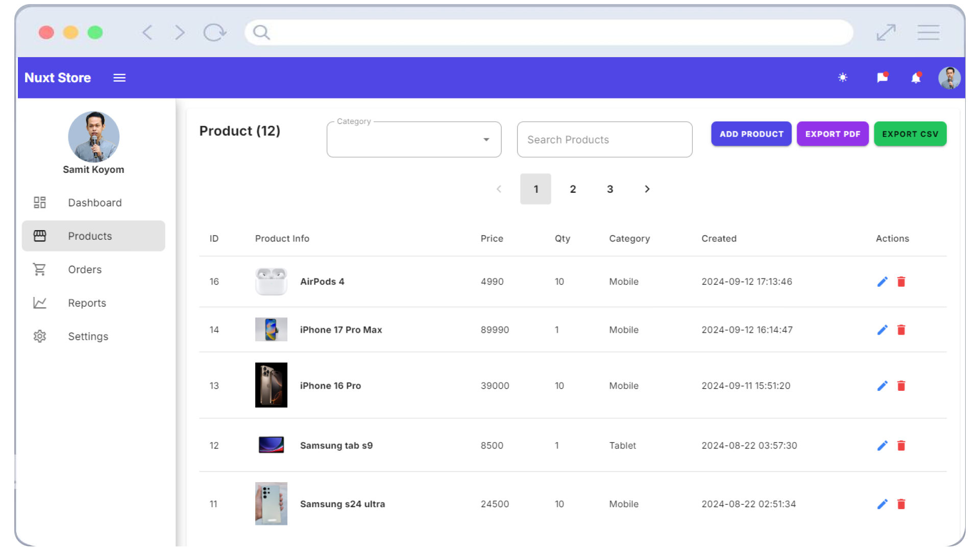
Task: Click the Tablet category cell
Action: pos(622,445)
